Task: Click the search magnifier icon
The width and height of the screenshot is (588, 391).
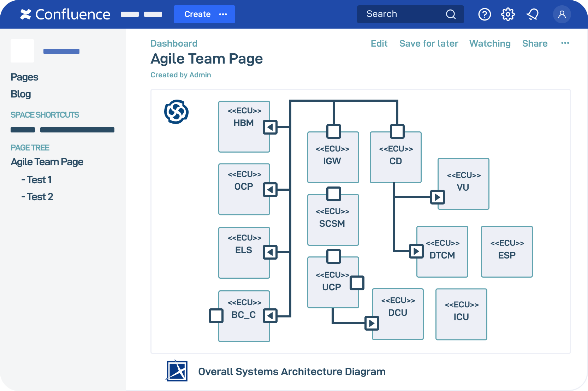Action: (x=451, y=14)
